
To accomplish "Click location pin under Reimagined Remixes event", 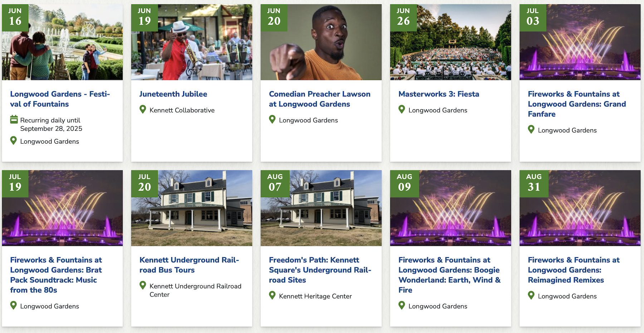I will [x=531, y=295].
